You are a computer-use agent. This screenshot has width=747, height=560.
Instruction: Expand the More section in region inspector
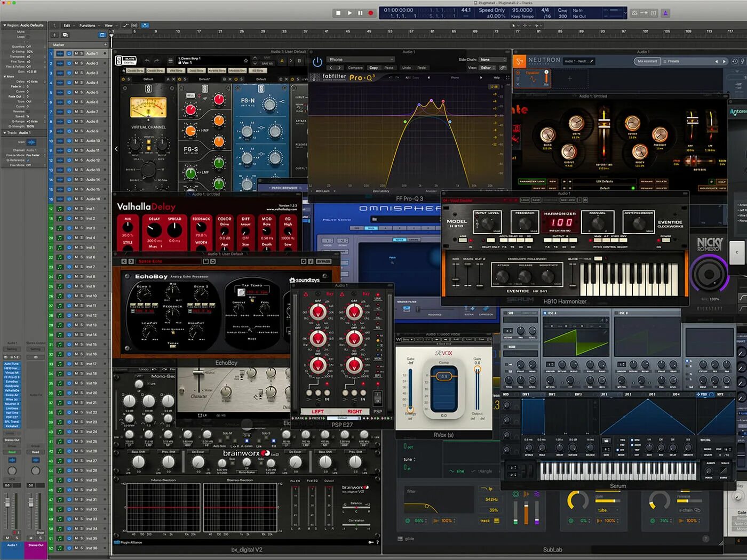click(5, 76)
